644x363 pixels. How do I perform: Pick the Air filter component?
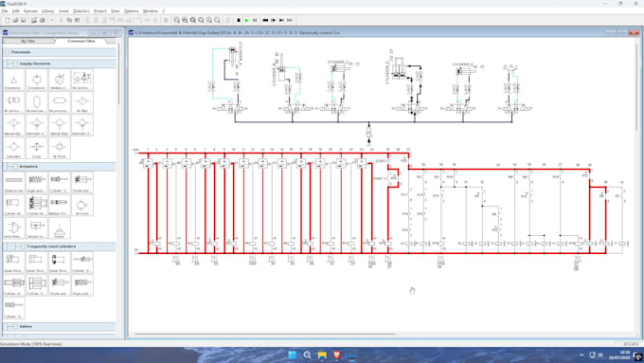82,102
